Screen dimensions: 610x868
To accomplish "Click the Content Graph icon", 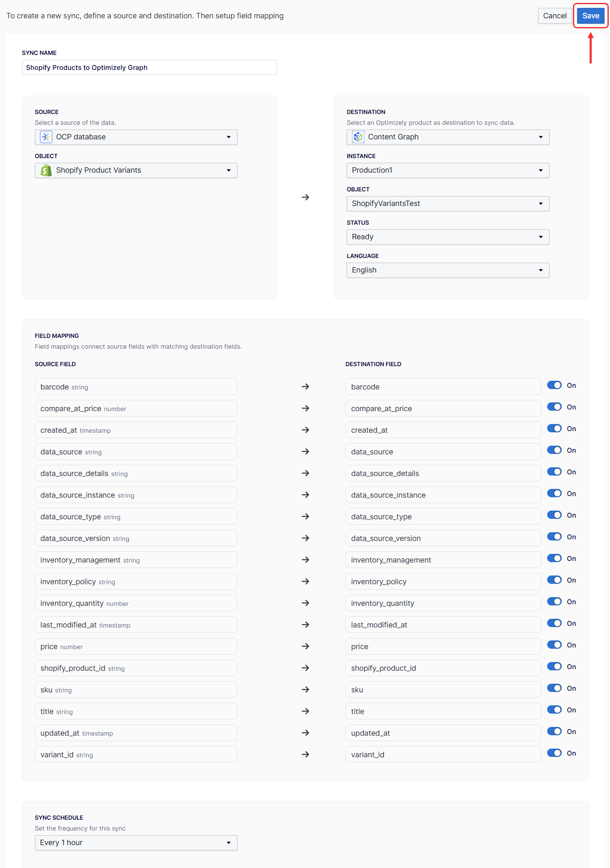I will coord(358,137).
